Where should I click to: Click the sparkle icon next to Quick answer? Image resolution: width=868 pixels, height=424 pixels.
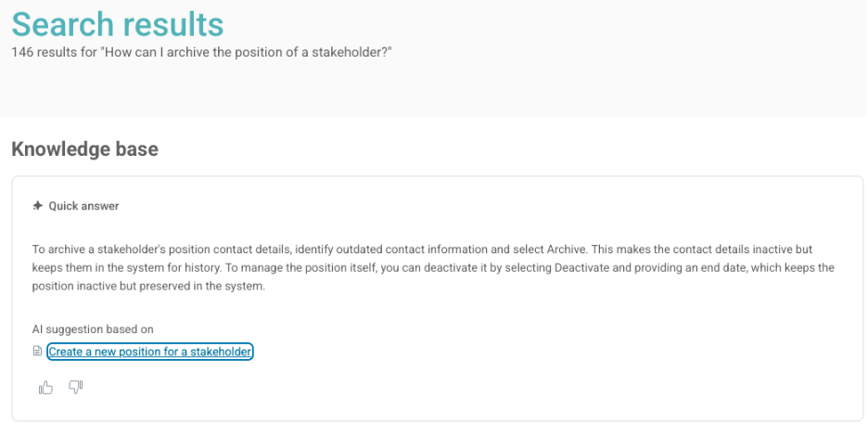coord(37,206)
